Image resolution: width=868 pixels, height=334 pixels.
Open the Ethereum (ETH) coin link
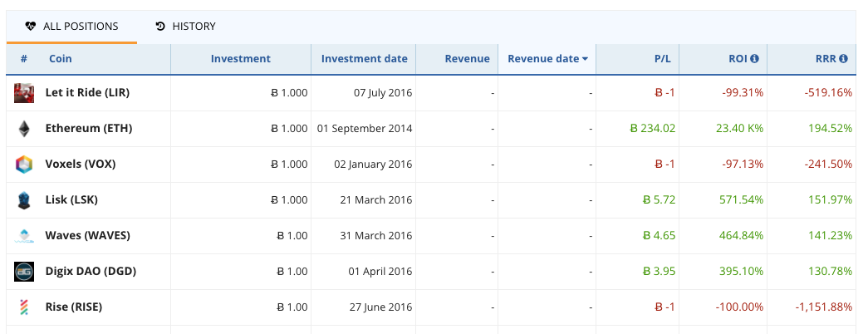89,129
